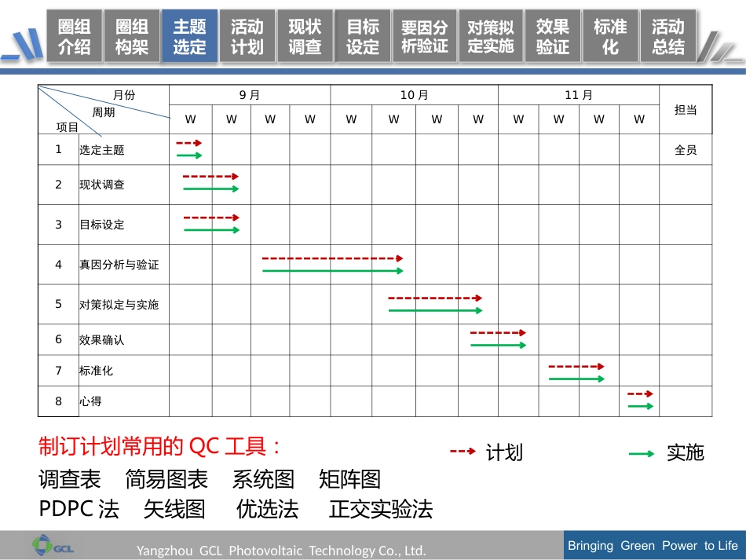Select the 11月 month header
746x560 pixels.
[579, 95]
